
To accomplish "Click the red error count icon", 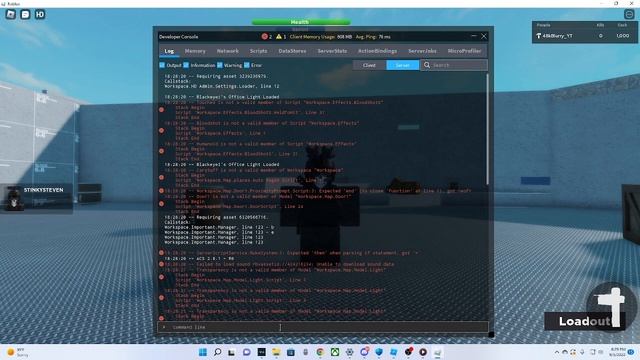I will click(264, 36).
